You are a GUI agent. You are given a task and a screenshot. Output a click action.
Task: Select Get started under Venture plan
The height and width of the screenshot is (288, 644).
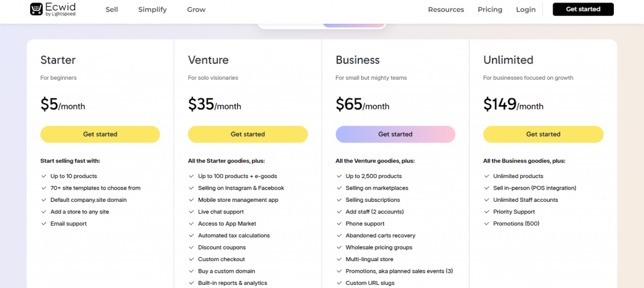[x=248, y=135]
